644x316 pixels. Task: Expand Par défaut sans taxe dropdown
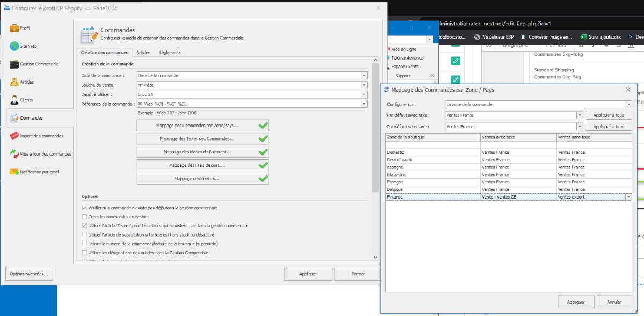coord(580,127)
